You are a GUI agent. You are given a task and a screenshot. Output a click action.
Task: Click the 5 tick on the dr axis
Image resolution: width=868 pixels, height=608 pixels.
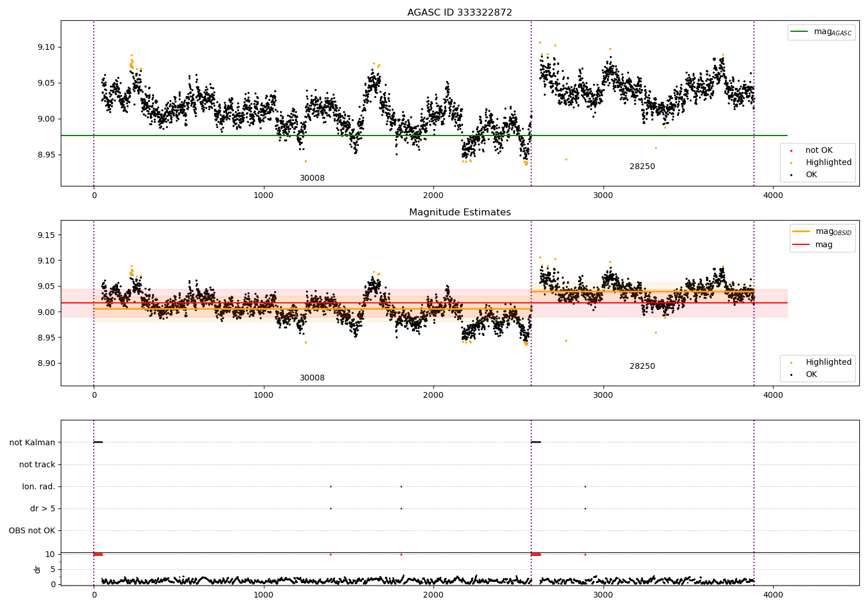pyautogui.click(x=53, y=569)
